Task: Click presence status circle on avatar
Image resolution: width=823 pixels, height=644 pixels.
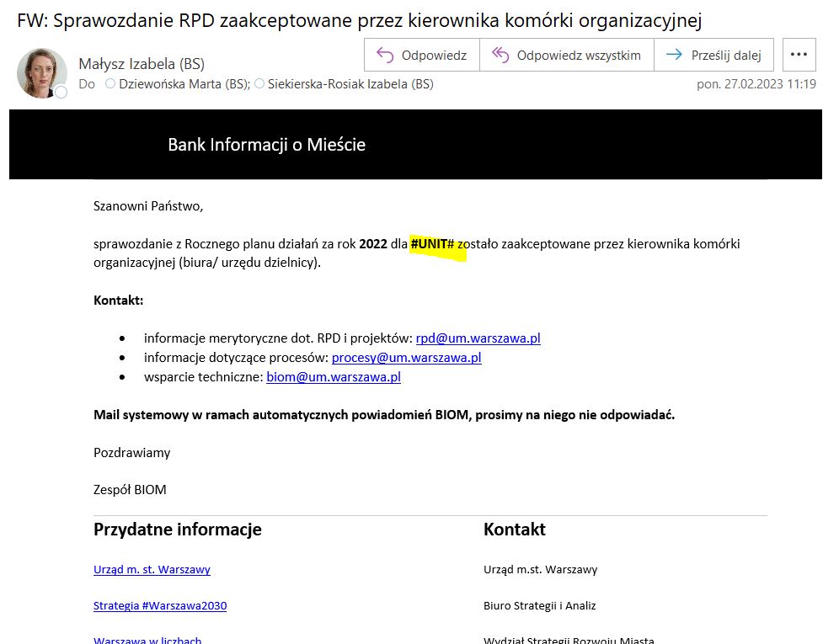Action: [61, 92]
